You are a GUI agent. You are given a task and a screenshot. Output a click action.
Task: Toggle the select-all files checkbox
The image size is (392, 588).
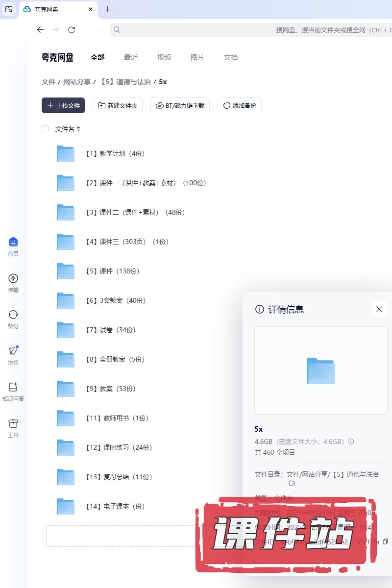click(x=45, y=129)
